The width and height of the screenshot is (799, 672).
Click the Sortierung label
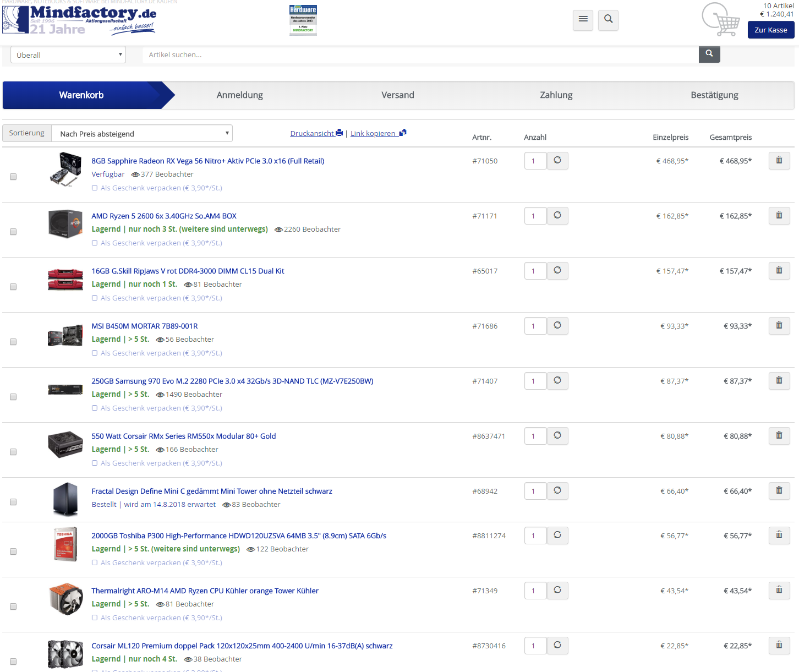pos(26,133)
